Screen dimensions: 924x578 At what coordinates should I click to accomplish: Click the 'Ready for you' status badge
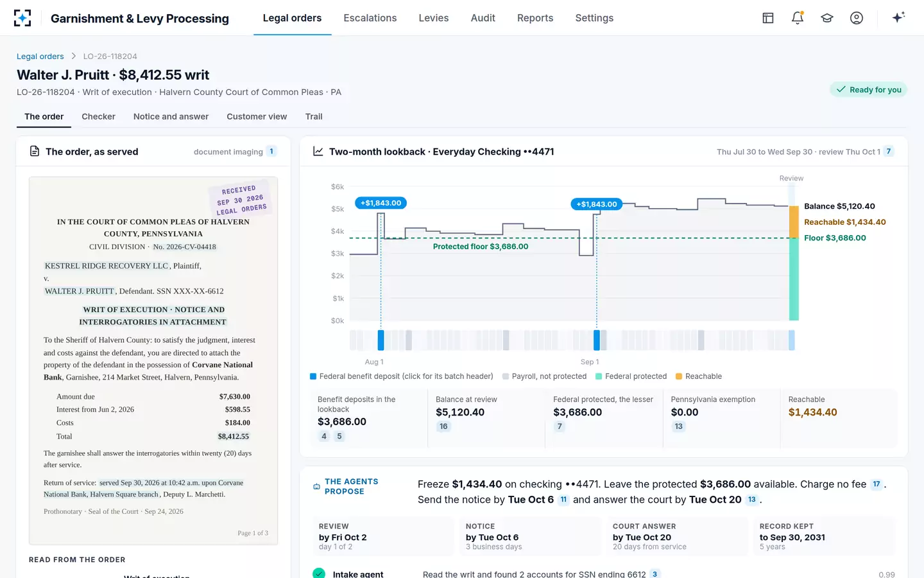pyautogui.click(x=869, y=90)
